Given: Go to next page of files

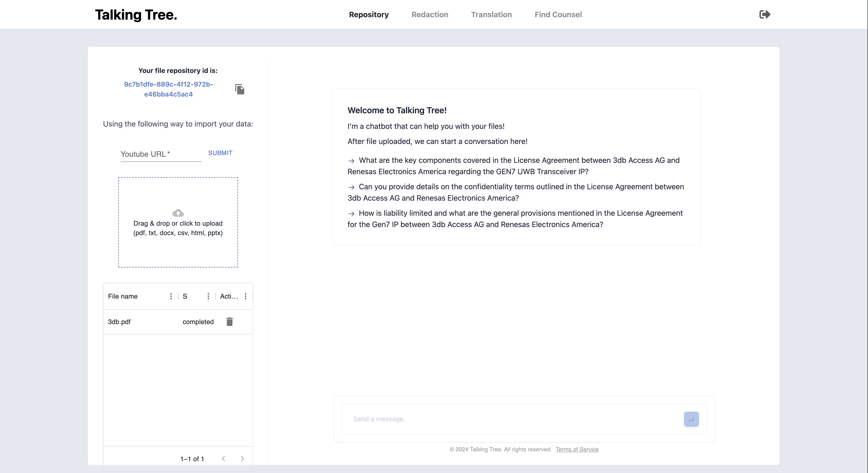Looking at the screenshot, I should [x=242, y=459].
